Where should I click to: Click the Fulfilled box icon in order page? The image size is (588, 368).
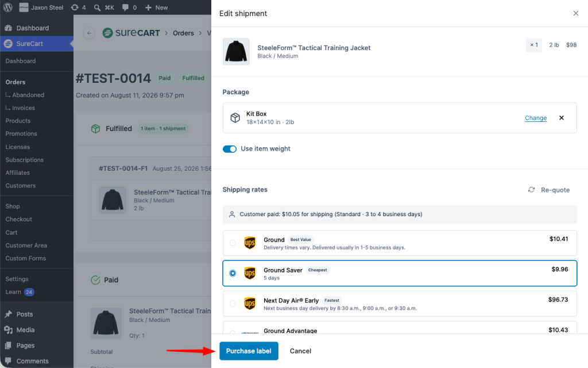[x=96, y=129]
